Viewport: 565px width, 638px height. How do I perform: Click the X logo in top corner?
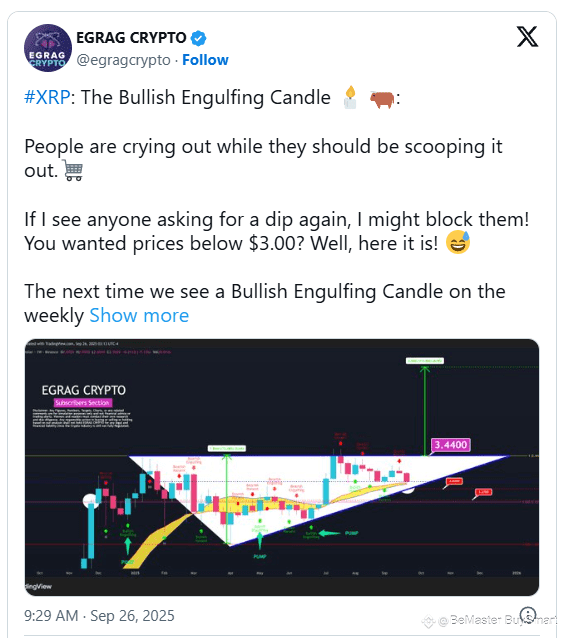(x=528, y=37)
